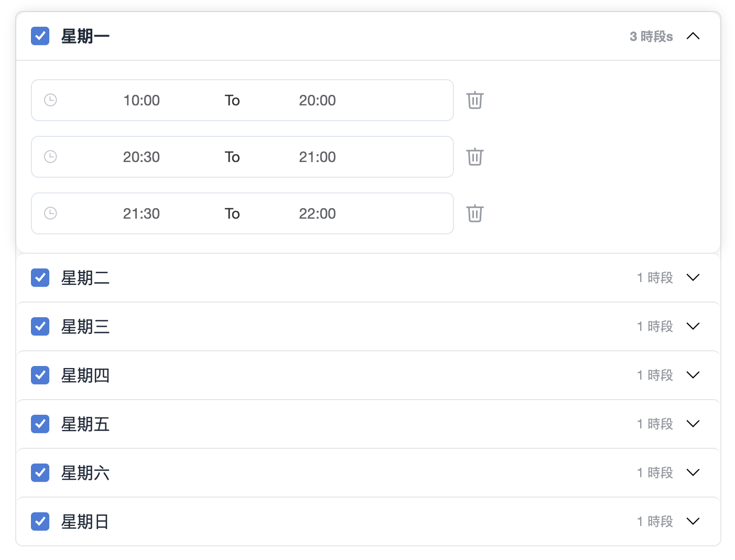Viewport: 735px width, 560px height.
Task: Expand the 星期二 time slots
Action: tap(693, 278)
